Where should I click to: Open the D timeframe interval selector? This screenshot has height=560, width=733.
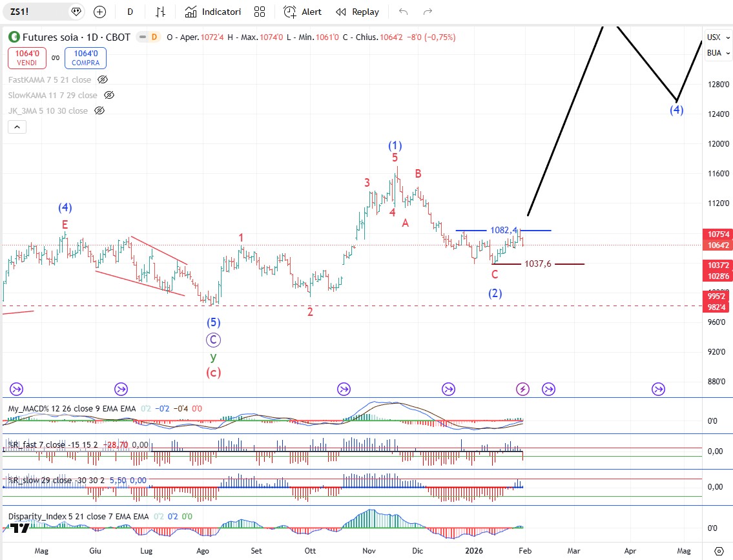[x=130, y=12]
